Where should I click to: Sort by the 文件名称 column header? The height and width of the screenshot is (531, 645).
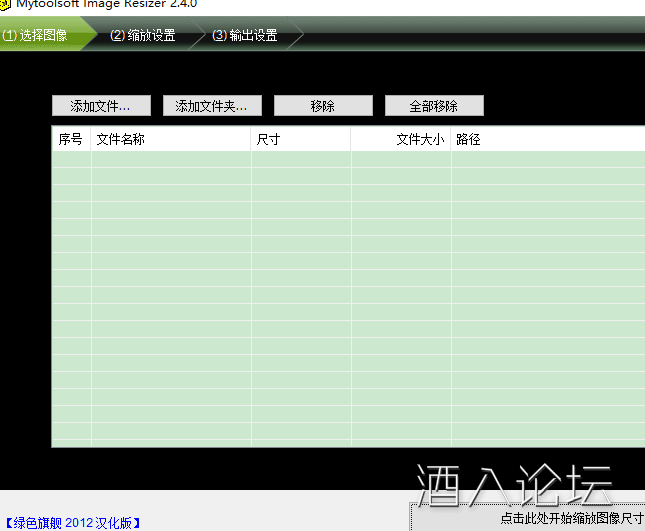coord(171,139)
